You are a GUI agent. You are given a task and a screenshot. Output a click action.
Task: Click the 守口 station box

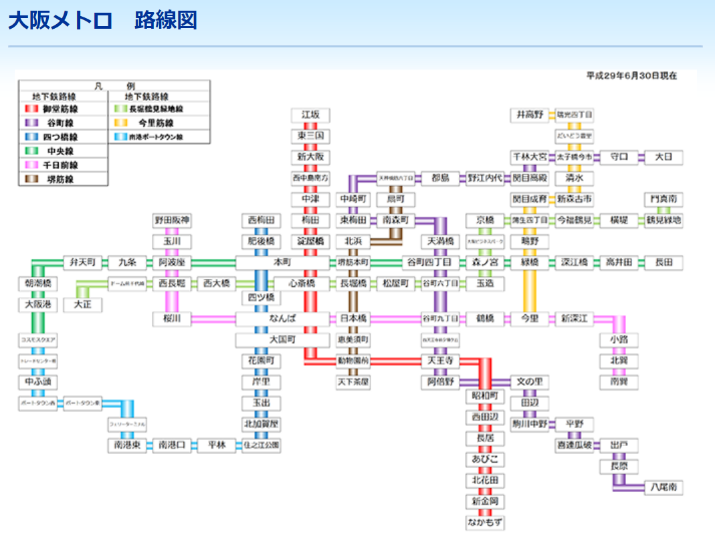click(619, 157)
